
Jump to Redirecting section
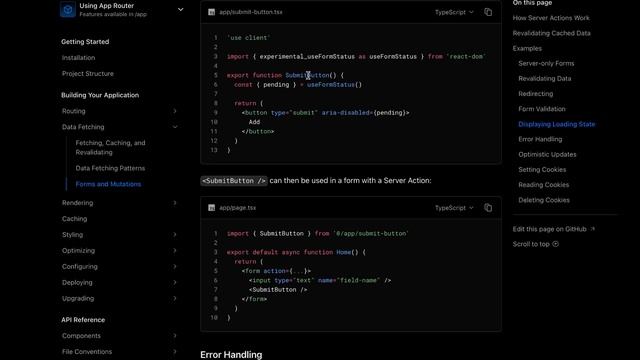(536, 93)
